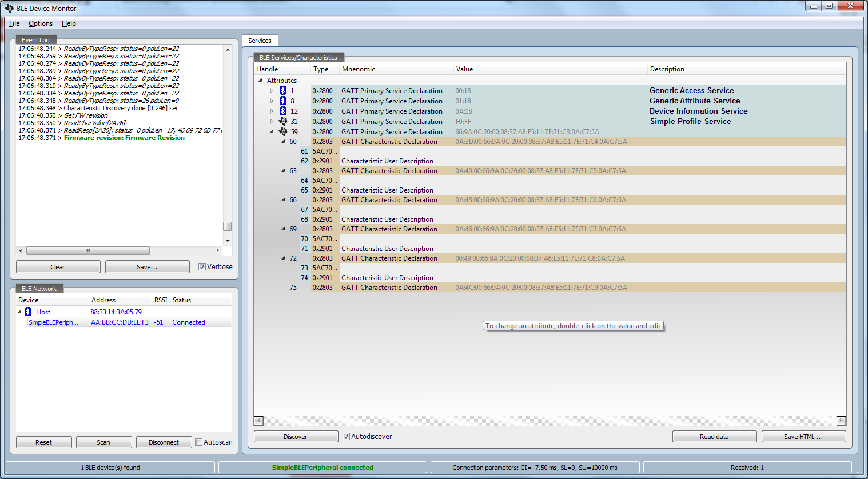Collapse the Host device node
The width and height of the screenshot is (868, 479).
coord(19,312)
